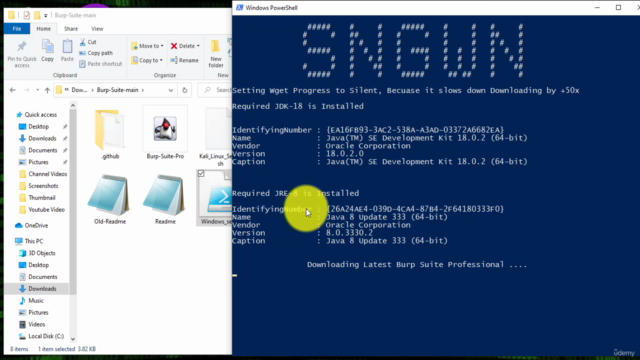Click navigation pane scroll up arrow
The height and width of the screenshot is (360, 640).
coord(73,106)
